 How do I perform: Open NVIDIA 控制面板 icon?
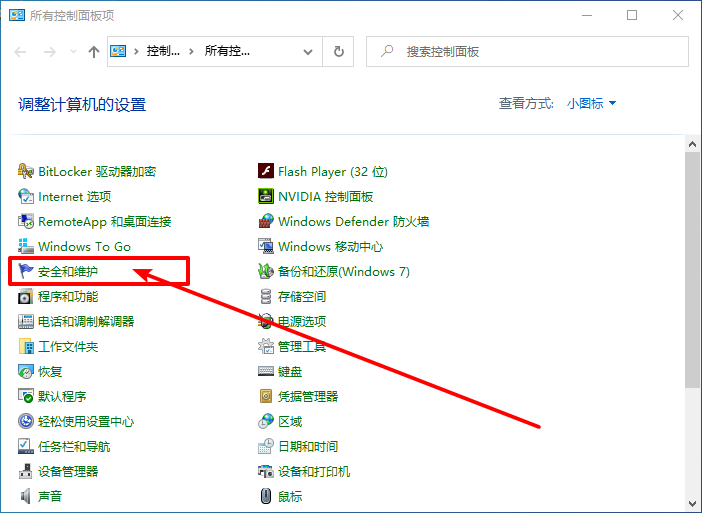pos(266,197)
